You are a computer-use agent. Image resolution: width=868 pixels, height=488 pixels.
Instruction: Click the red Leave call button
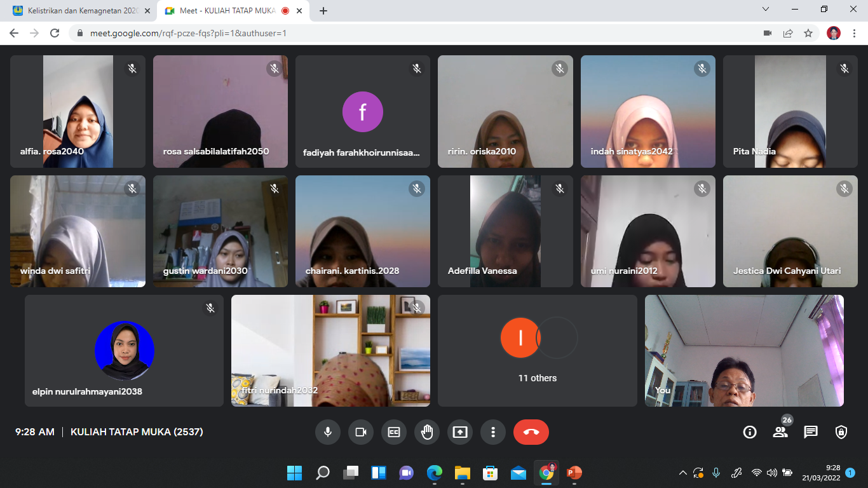coord(531,432)
